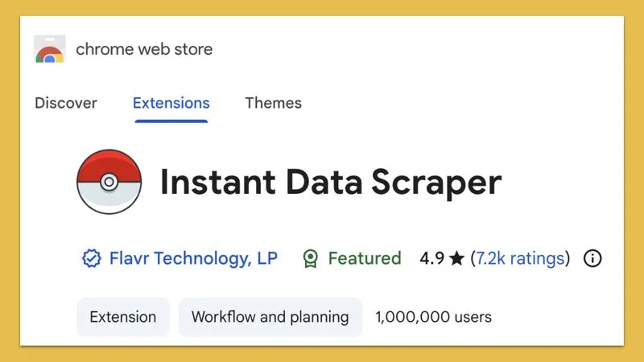View the 7.2k ratings link
644x362 pixels.
(520, 258)
